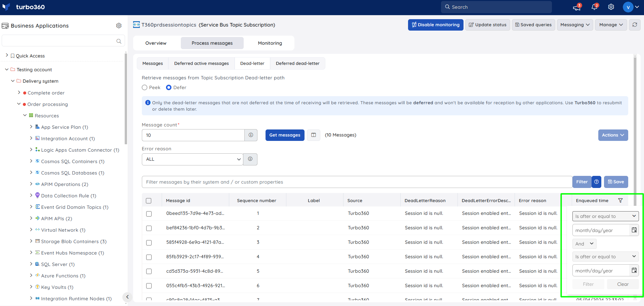Open the Manage dropdown menu

(611, 25)
